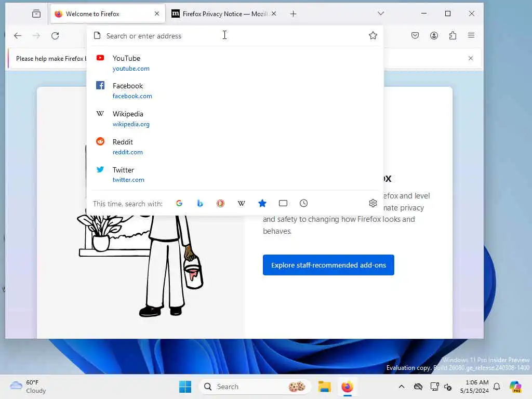This screenshot has height=399, width=532.
Task: Select the Wikipedia suggestion
Action: (235, 119)
